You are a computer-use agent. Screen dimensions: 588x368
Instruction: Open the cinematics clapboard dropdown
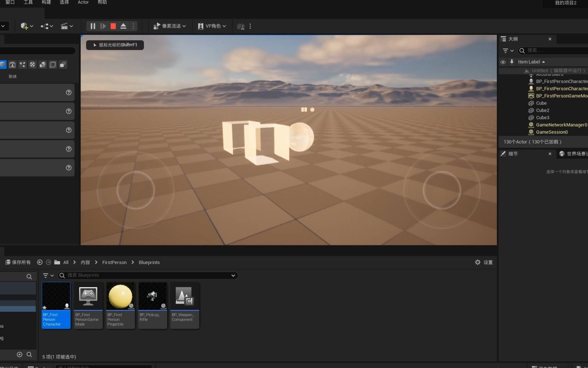pyautogui.click(x=67, y=26)
